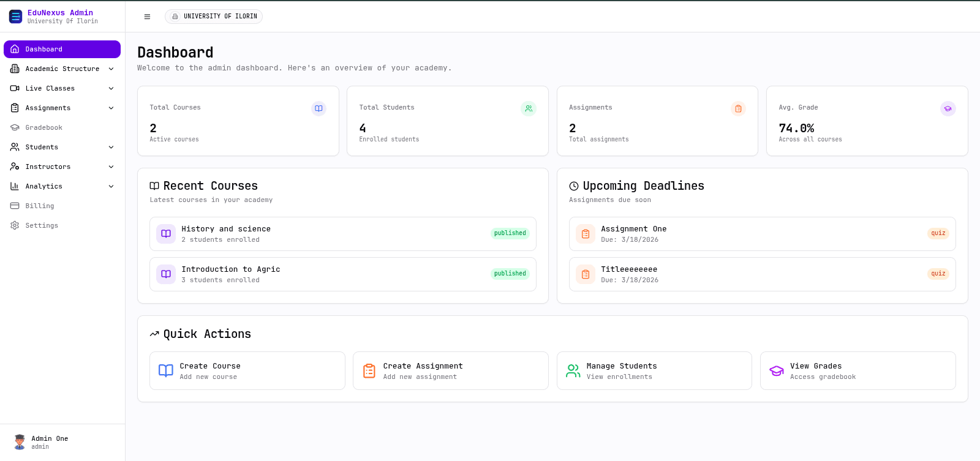980x461 pixels.
Task: Click the Admin One profile name
Action: pyautogui.click(x=50, y=438)
